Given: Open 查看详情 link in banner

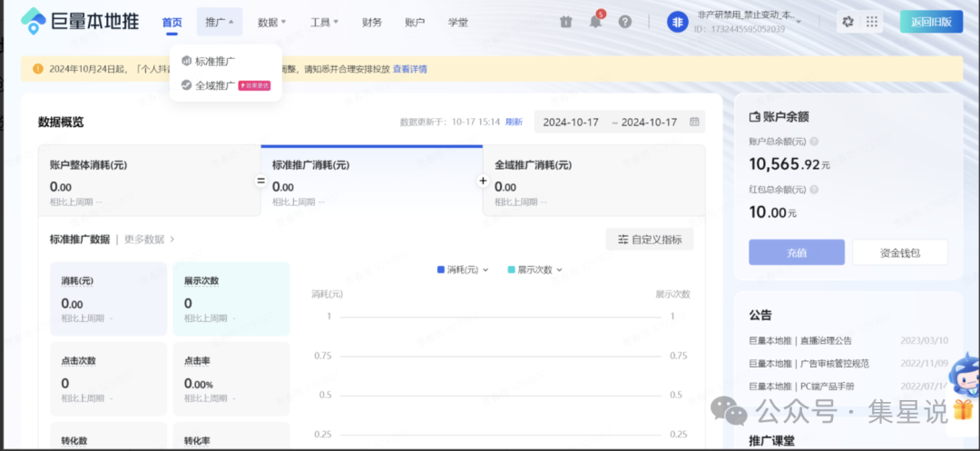Looking at the screenshot, I should point(410,69).
